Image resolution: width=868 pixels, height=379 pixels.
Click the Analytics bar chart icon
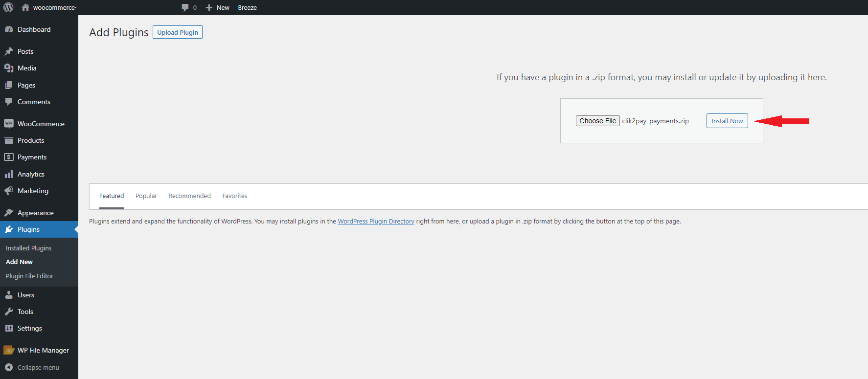pos(9,174)
